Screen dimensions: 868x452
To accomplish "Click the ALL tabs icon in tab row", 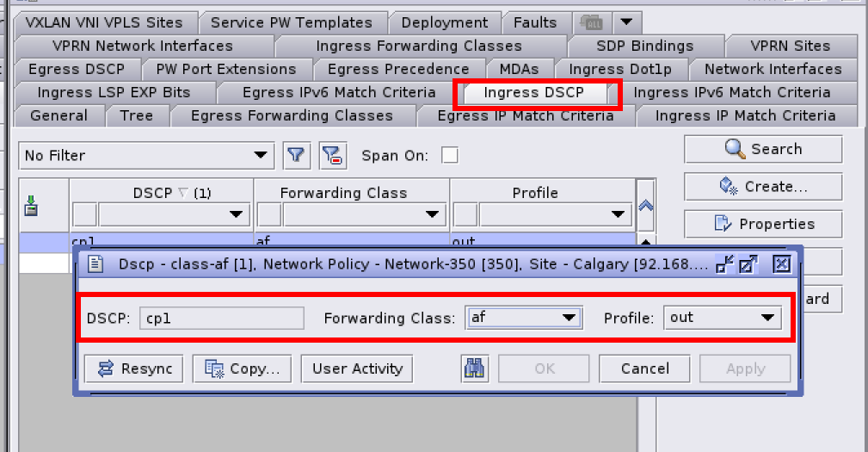I will coord(592,22).
